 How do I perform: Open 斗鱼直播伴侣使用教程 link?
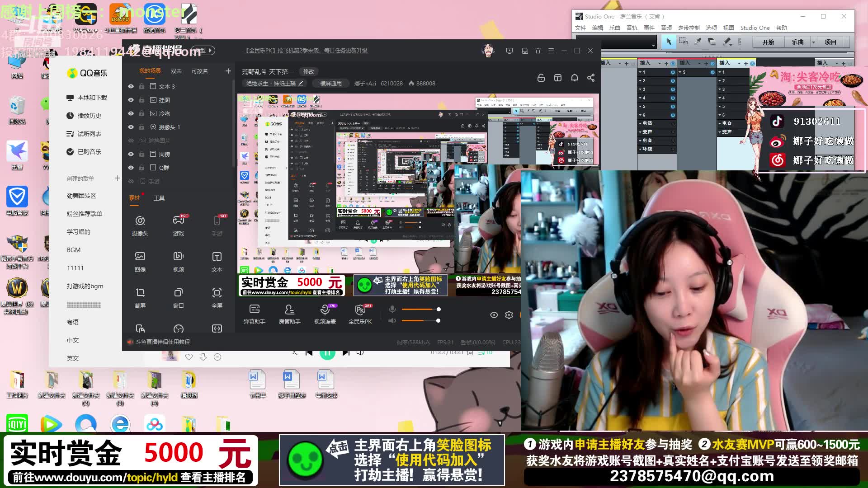(x=163, y=342)
